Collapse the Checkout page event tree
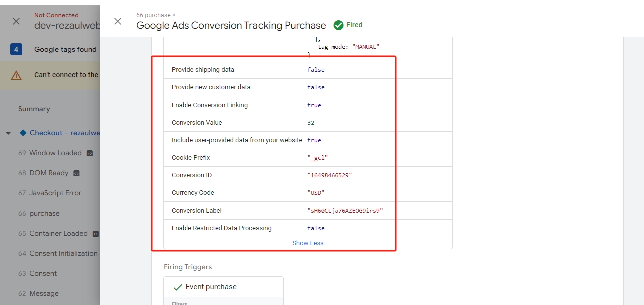The image size is (644, 305). pos(8,133)
